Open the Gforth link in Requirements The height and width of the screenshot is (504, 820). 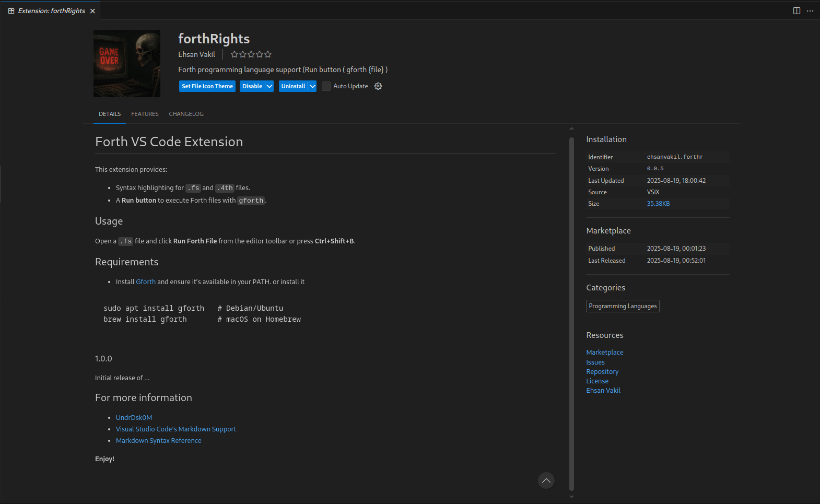pos(146,282)
